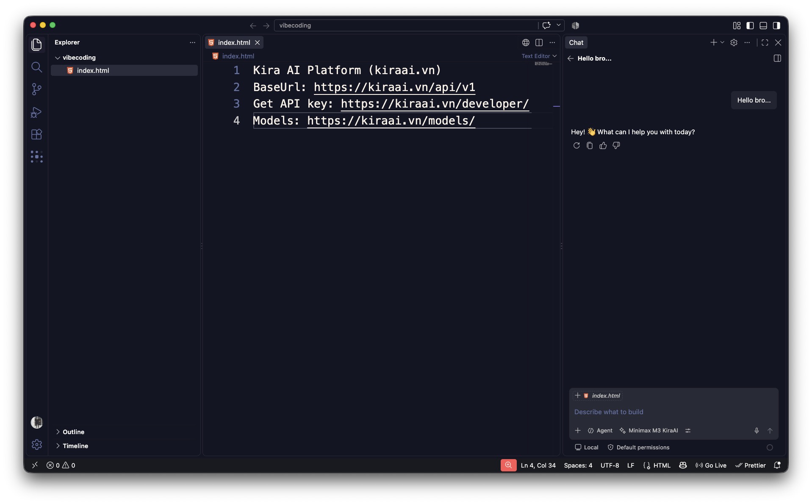Open the dotted-grid extension view in activity bar

[37, 157]
